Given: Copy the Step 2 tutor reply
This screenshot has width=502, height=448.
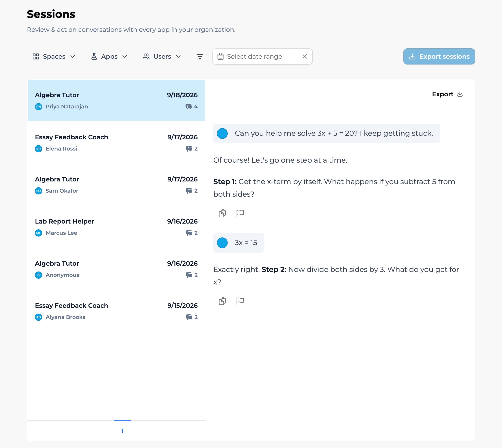Looking at the screenshot, I should pyautogui.click(x=222, y=301).
